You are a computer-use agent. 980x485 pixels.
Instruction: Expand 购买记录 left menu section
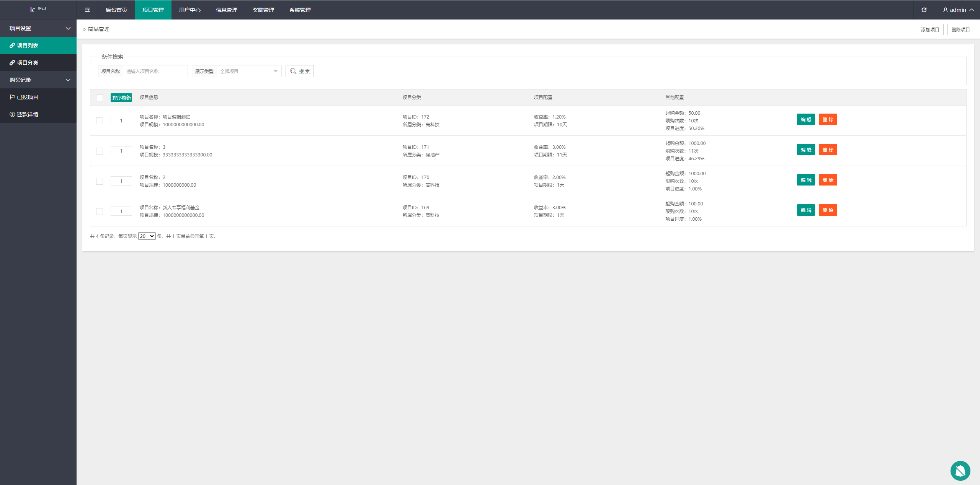39,80
